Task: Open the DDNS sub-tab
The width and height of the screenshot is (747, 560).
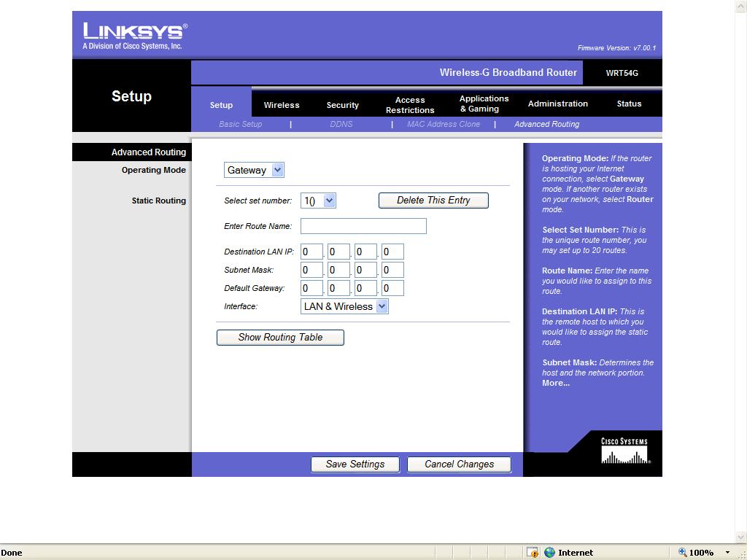Action: click(341, 124)
